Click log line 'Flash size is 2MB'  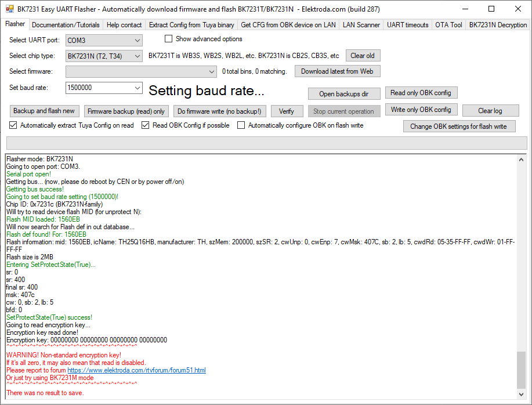(x=30, y=257)
